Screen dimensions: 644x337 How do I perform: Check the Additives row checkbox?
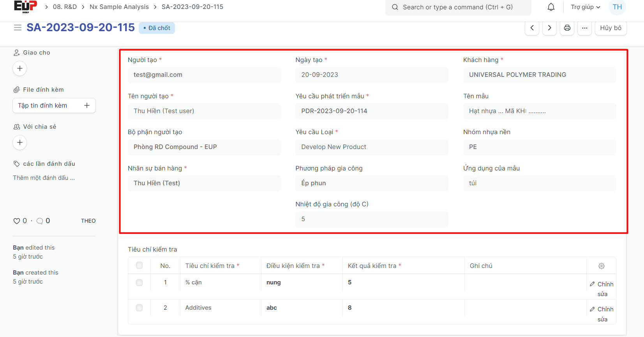pyautogui.click(x=139, y=308)
